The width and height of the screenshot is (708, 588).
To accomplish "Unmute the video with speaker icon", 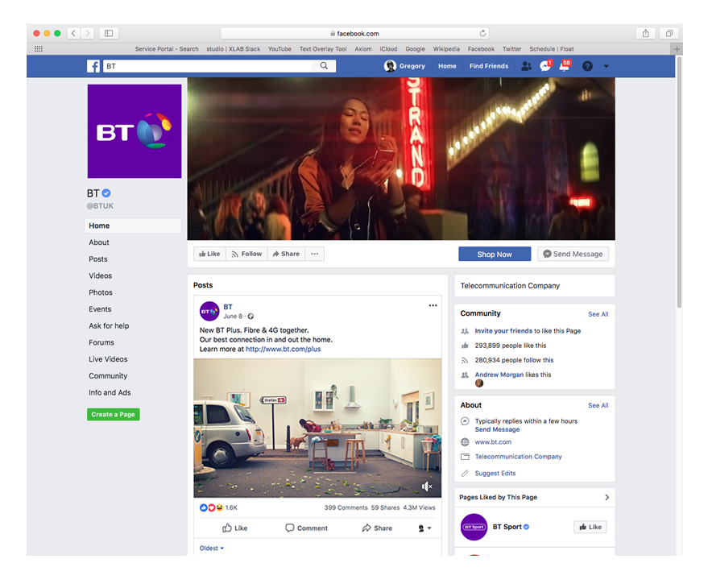I will pos(427,487).
